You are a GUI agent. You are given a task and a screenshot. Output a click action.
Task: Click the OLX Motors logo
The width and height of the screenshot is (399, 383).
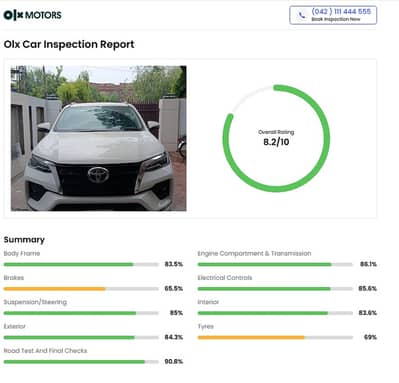click(32, 15)
